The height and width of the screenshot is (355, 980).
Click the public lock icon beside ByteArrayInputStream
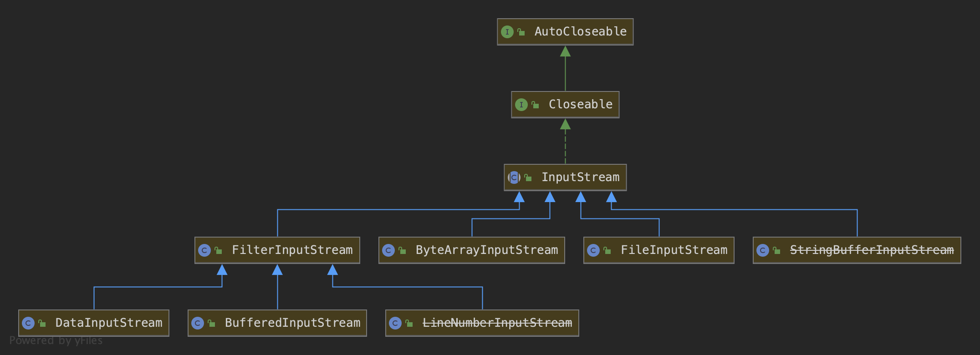(402, 250)
